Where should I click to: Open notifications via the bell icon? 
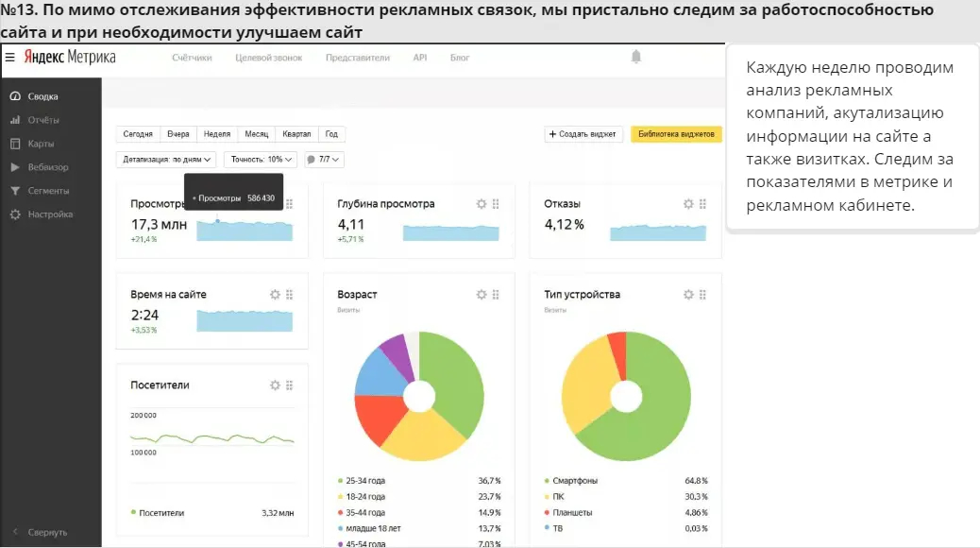point(635,56)
